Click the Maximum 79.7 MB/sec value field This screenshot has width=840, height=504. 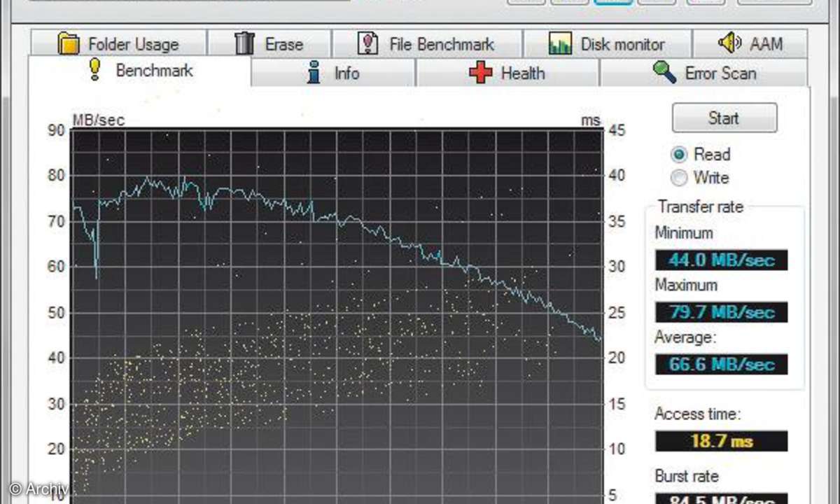pos(721,312)
